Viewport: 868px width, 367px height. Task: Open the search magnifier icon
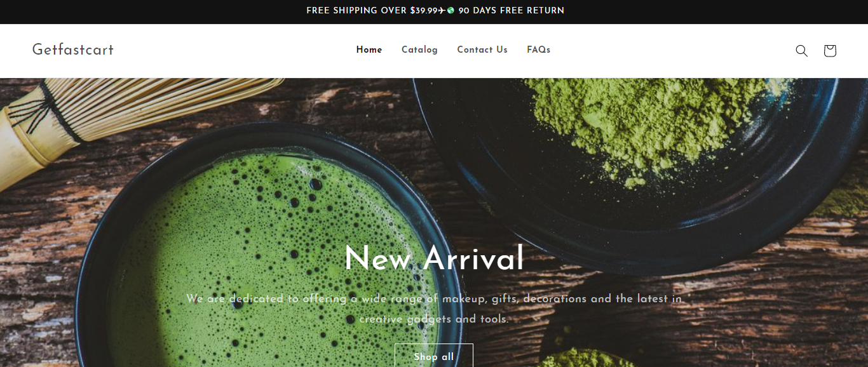[x=801, y=51]
